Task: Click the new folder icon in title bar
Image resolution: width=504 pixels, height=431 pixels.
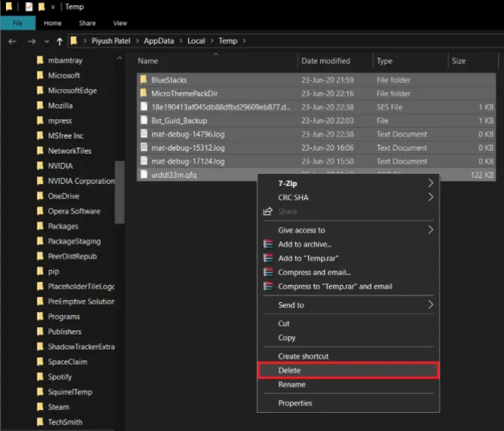Action: click(41, 7)
